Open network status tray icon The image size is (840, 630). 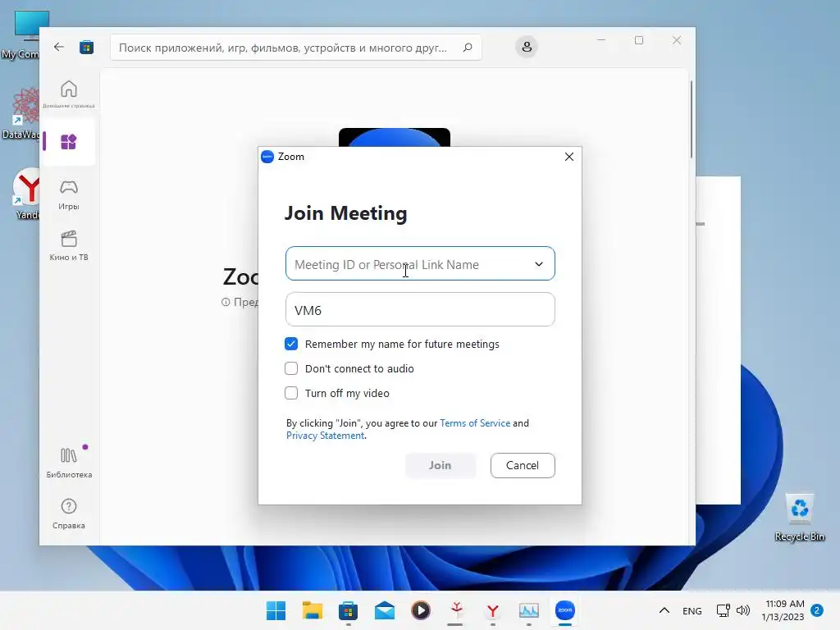pos(724,610)
